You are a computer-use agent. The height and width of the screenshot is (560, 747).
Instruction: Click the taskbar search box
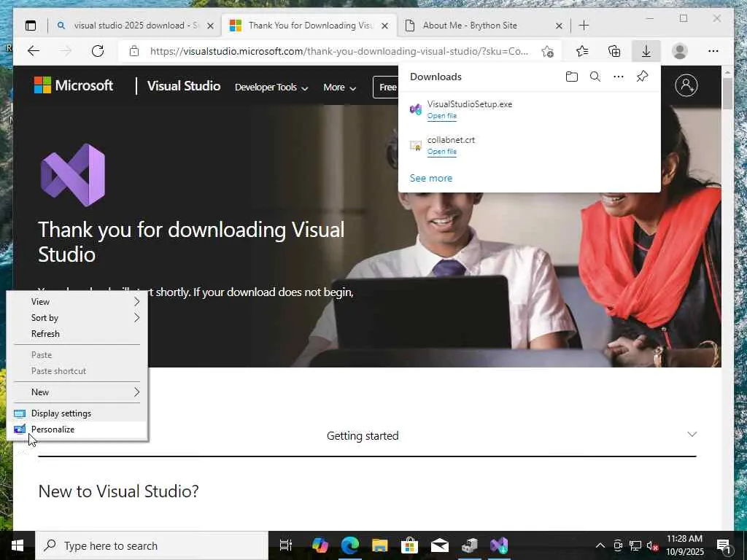click(x=152, y=545)
